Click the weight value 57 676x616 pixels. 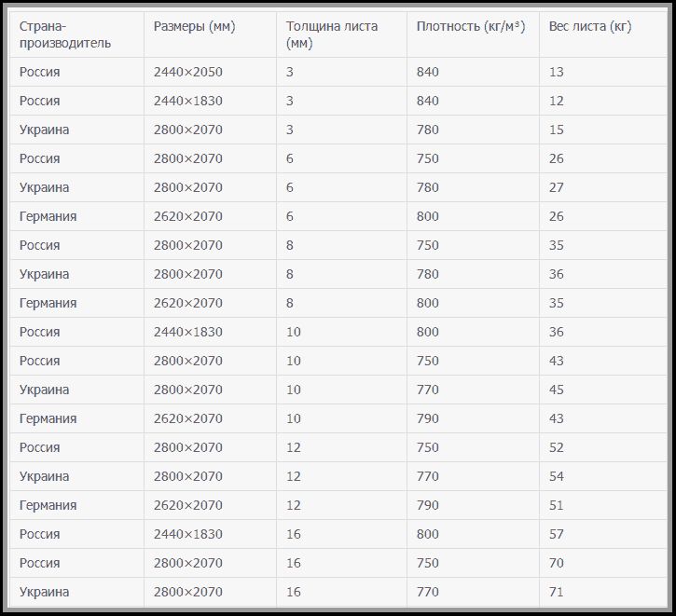pos(557,534)
